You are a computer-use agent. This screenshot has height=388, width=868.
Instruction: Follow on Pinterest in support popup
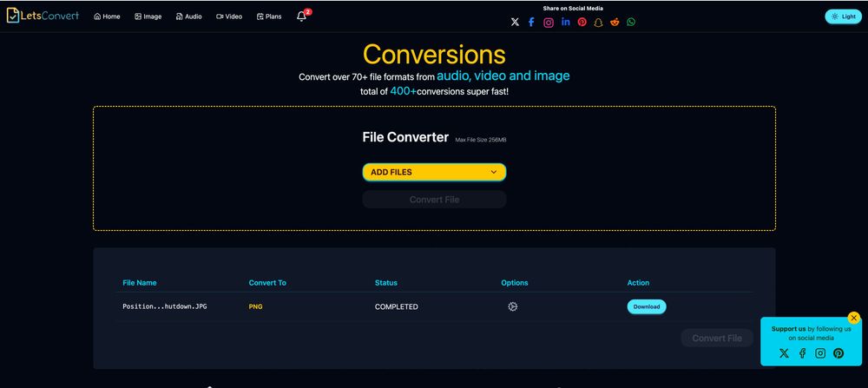(838, 353)
